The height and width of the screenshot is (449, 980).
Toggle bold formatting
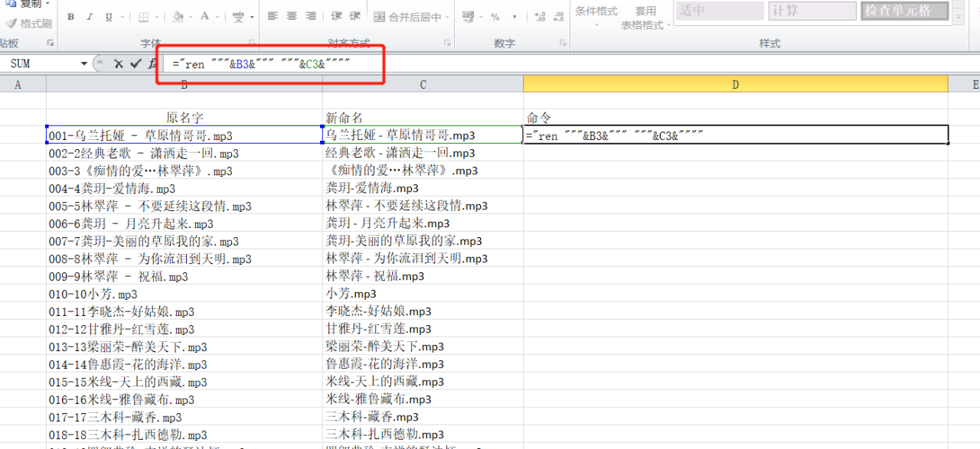pos(70,17)
